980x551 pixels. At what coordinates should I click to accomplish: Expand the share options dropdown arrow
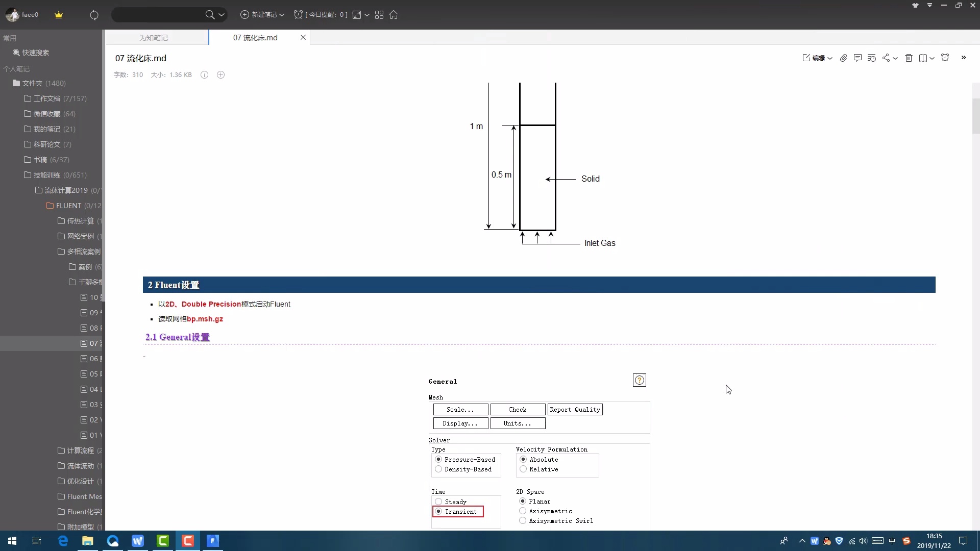(x=895, y=59)
